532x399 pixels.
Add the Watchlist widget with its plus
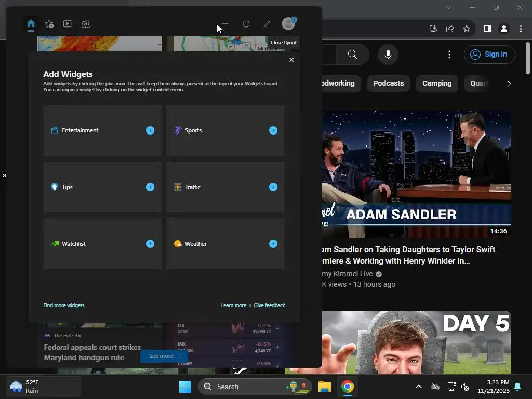click(x=150, y=244)
